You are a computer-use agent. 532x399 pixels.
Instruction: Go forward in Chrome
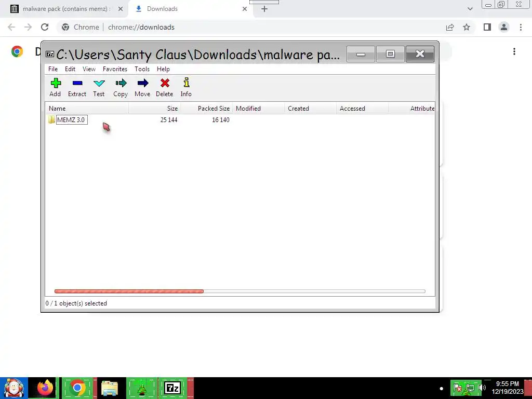tap(28, 27)
